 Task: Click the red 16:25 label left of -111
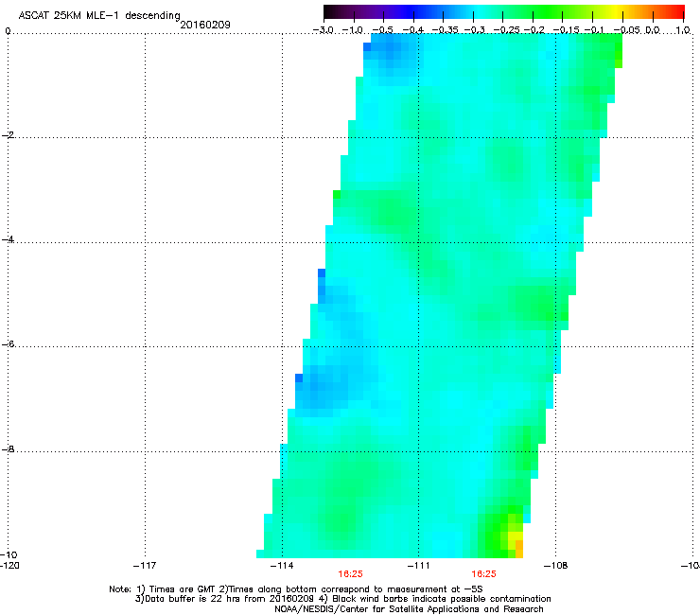(x=350, y=574)
